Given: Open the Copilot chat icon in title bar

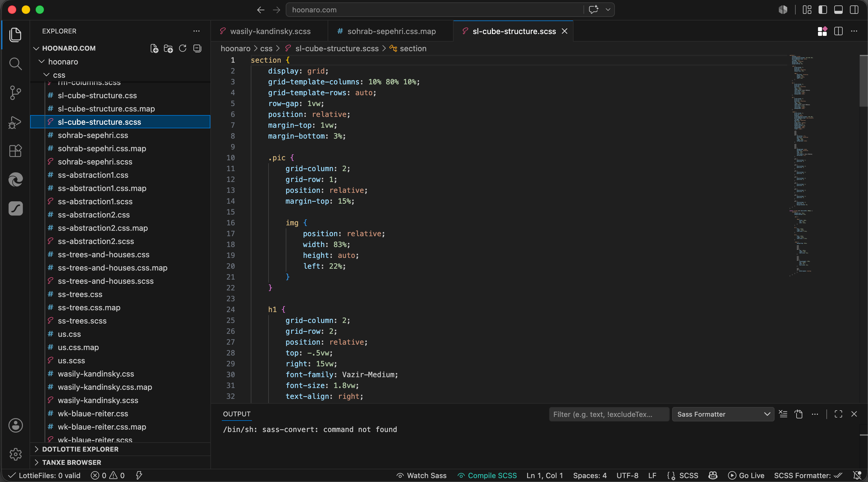Looking at the screenshot, I should [x=594, y=9].
